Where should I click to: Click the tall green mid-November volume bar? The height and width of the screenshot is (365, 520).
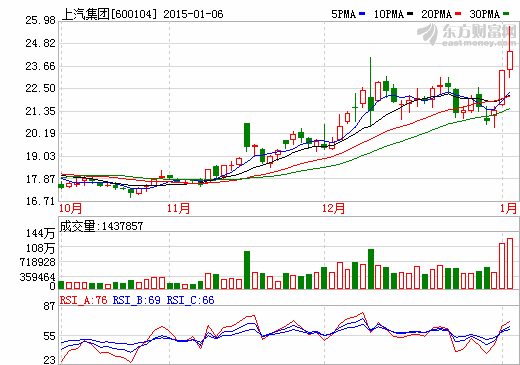click(247, 270)
